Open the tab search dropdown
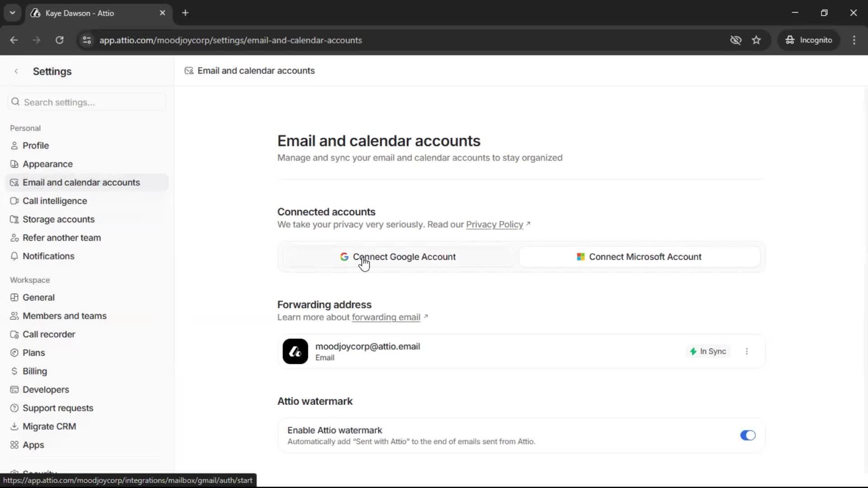This screenshot has width=868, height=488. coord(13,13)
